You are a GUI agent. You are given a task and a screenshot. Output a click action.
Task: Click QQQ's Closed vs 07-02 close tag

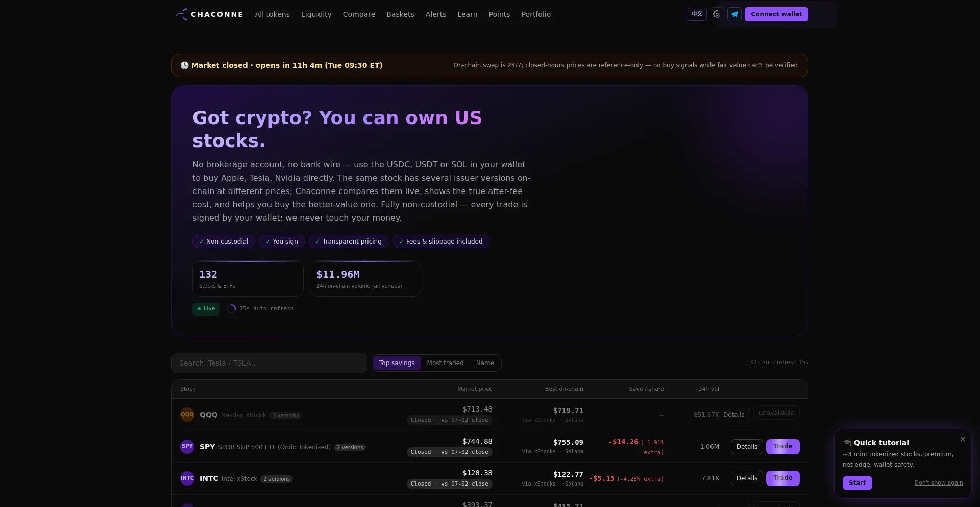450,420
